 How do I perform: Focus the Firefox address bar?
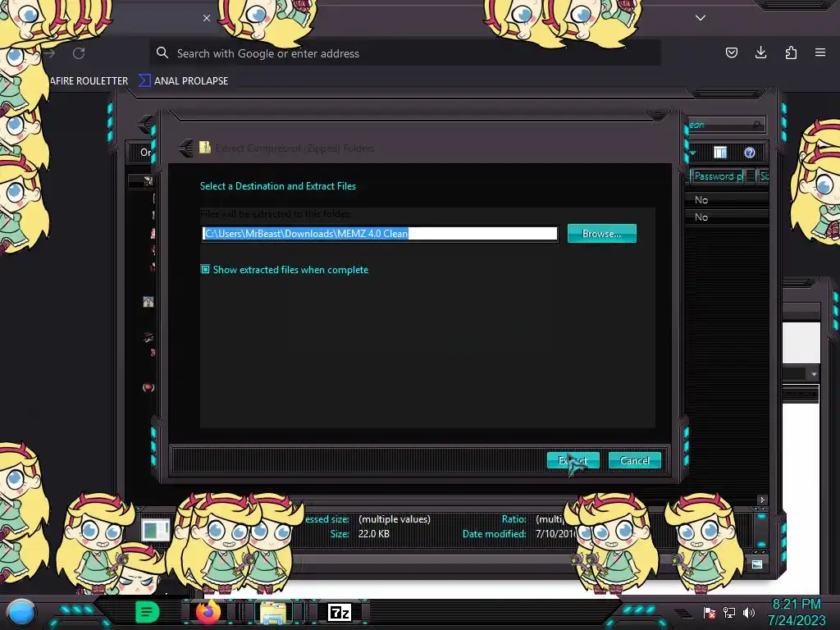tap(404, 53)
